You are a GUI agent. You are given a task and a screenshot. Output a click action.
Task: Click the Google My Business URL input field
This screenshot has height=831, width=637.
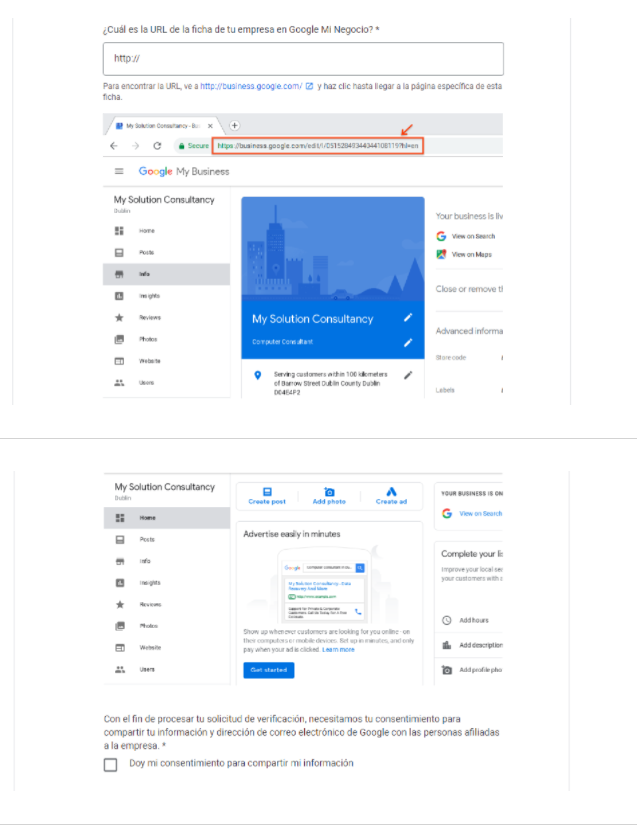point(303,59)
